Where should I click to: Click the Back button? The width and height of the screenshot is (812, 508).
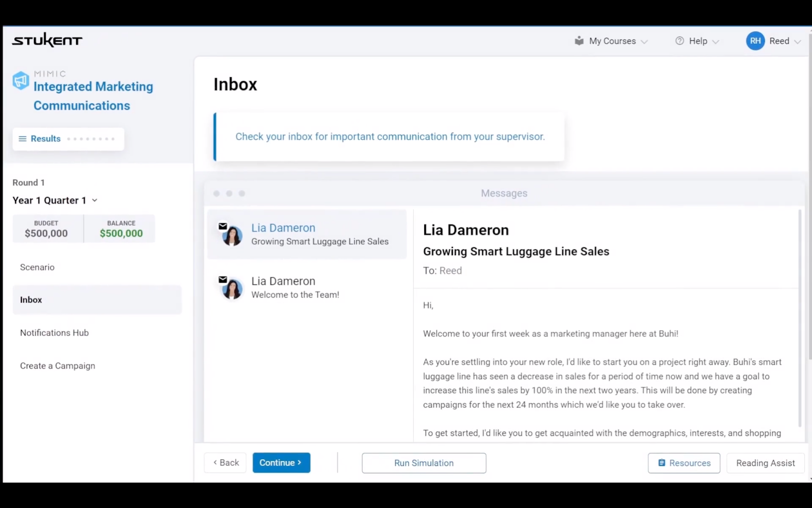tap(225, 463)
